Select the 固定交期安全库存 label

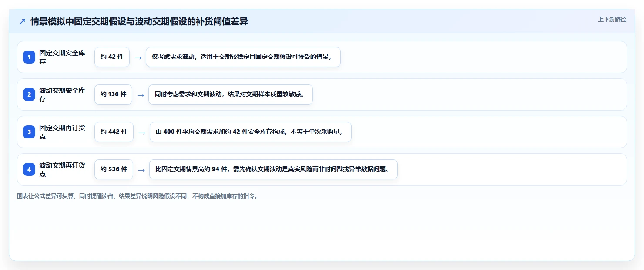[62, 57]
